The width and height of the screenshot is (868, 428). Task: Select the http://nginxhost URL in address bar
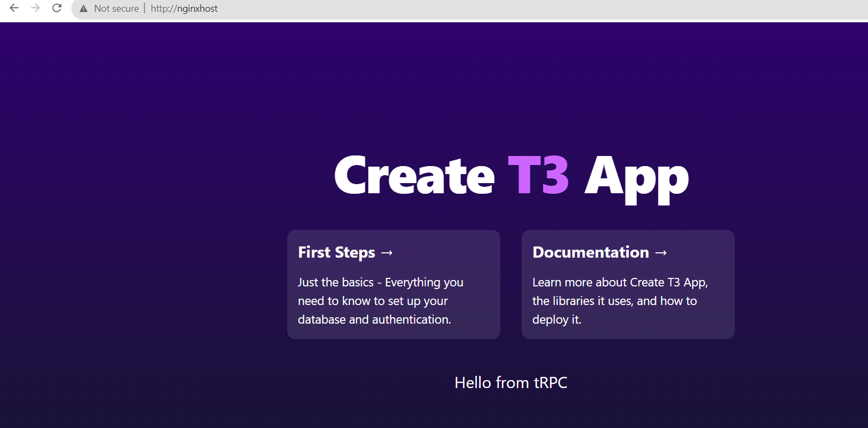[184, 9]
